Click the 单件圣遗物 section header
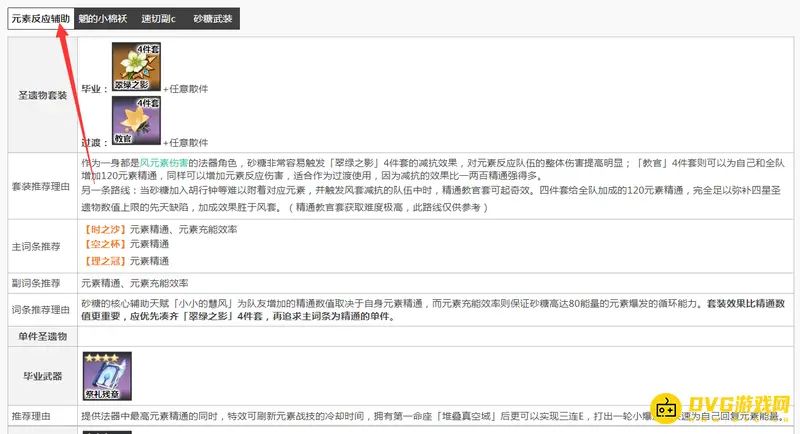Viewport: 800px width, 434px height. tap(43, 336)
